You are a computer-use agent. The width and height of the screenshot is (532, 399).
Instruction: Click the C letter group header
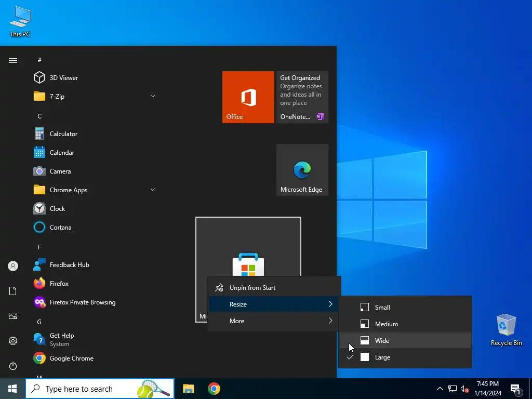coord(39,116)
